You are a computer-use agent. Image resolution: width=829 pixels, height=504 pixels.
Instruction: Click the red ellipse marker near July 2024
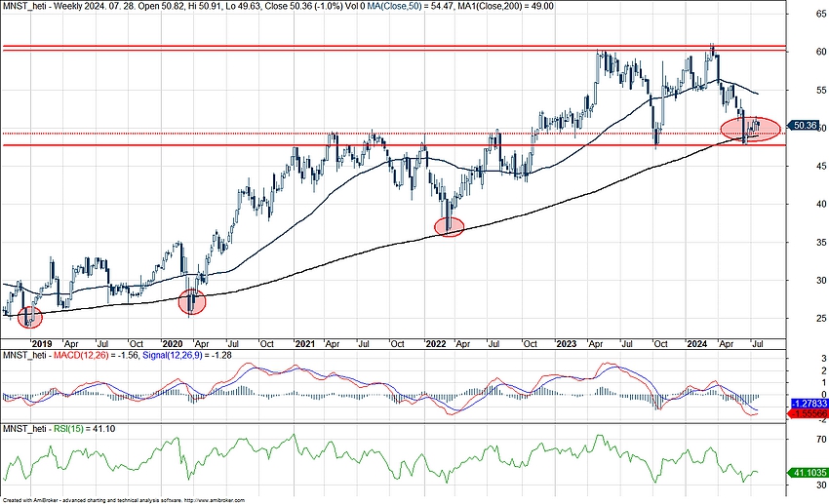click(x=750, y=128)
